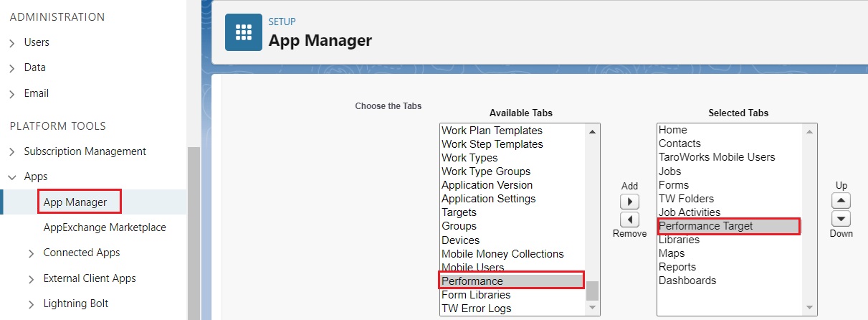This screenshot has height=320, width=868.
Task: Expand Subscription Management in sidebar
Action: (x=12, y=152)
